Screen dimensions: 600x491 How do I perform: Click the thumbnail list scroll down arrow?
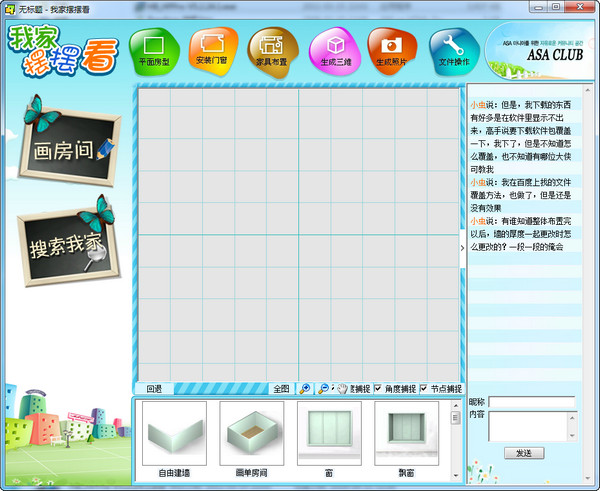tap(455, 475)
